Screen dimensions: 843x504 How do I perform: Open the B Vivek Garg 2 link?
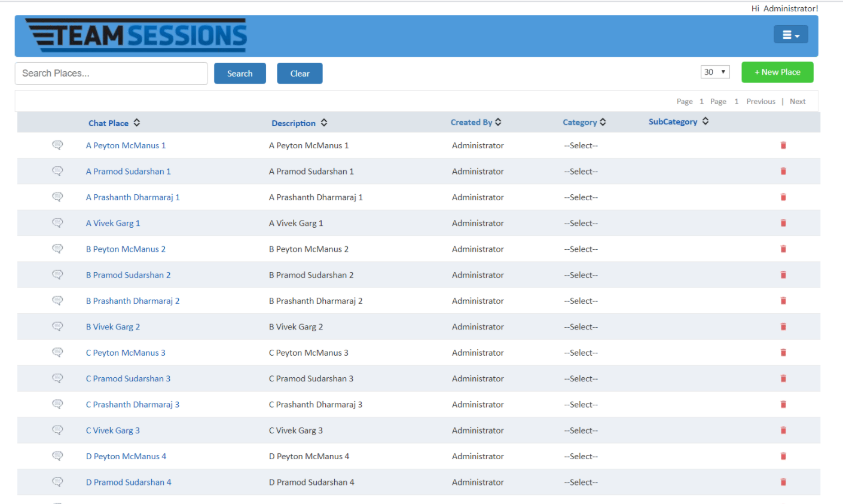113,326
